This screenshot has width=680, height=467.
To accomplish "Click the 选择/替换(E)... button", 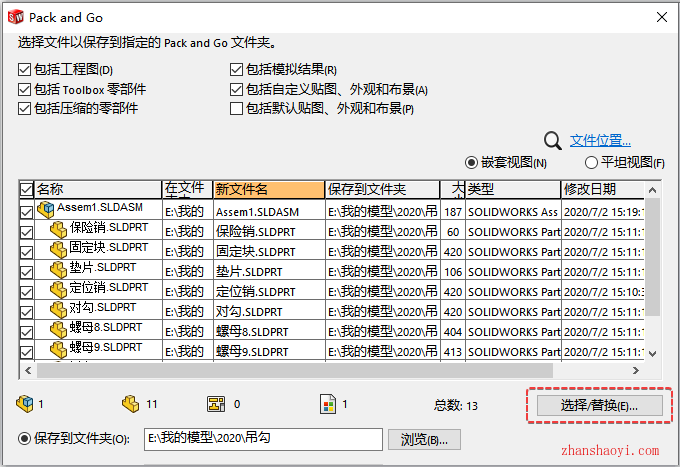I will tap(599, 405).
